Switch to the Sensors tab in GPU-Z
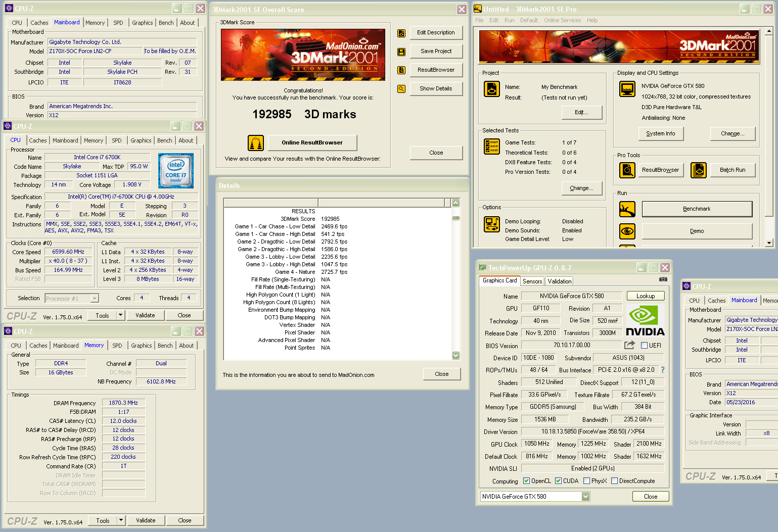This screenshot has width=778, height=532. click(x=532, y=281)
